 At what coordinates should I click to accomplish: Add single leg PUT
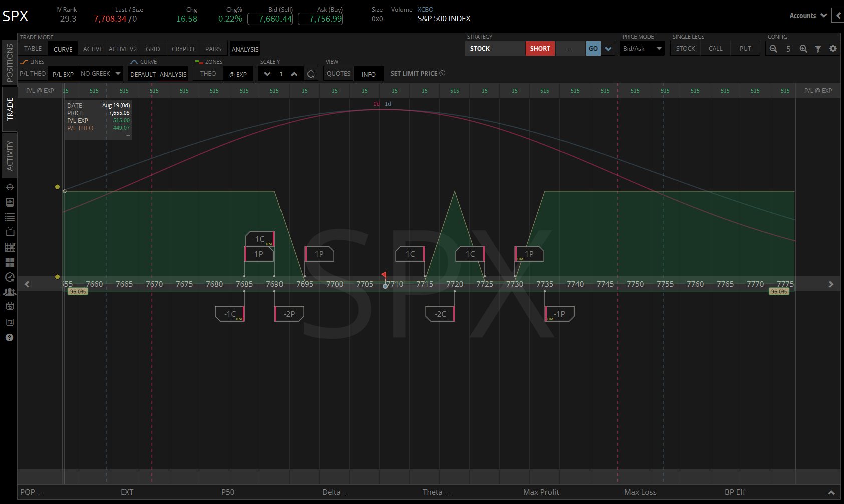pyautogui.click(x=745, y=49)
